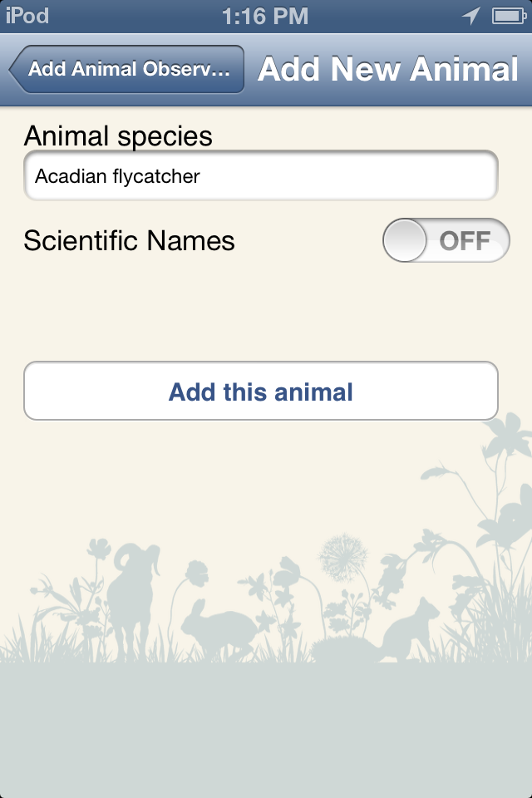Tap the Add New Animal title
The height and width of the screenshot is (798, 532).
coord(387,69)
